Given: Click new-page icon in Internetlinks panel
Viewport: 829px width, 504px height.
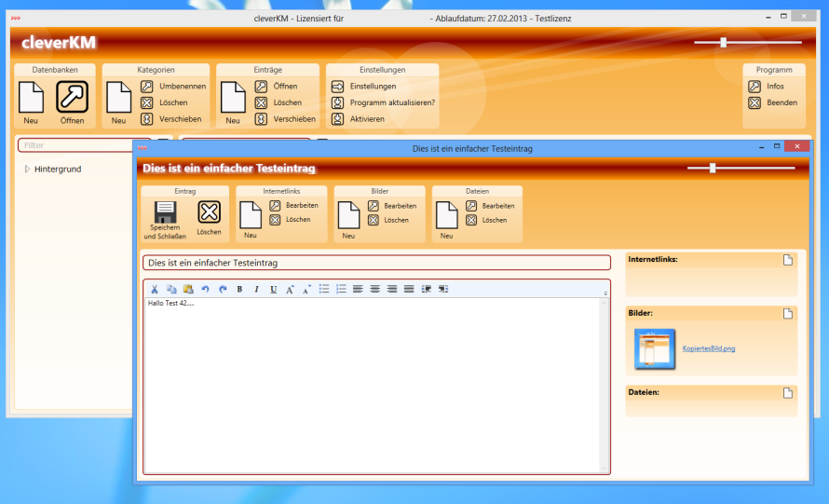Looking at the screenshot, I should [788, 260].
